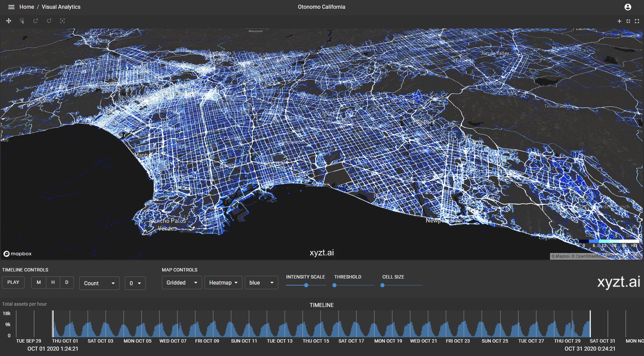Viewport: 644px width, 356px height.
Task: Go to the Home breadcrumb
Action: pyautogui.click(x=27, y=7)
